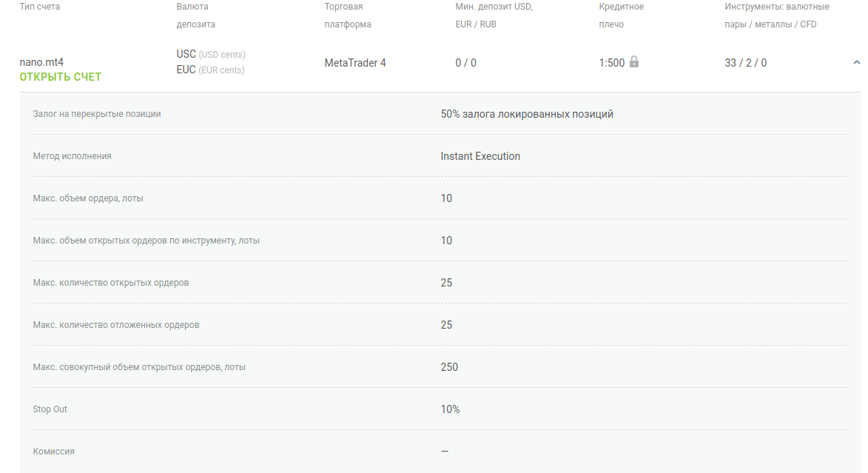868x473 pixels.
Task: Click the Торговая платформа column header
Action: (x=348, y=16)
